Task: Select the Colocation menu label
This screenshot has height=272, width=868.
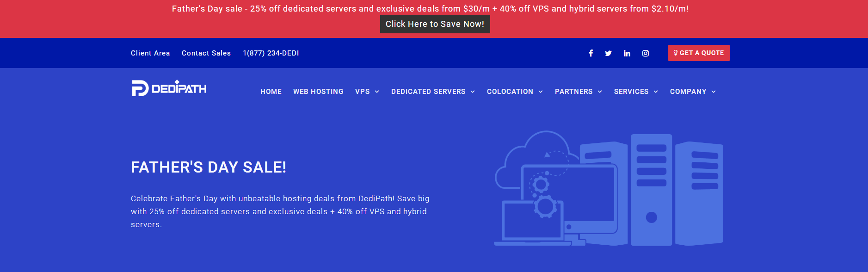Action: [x=510, y=92]
